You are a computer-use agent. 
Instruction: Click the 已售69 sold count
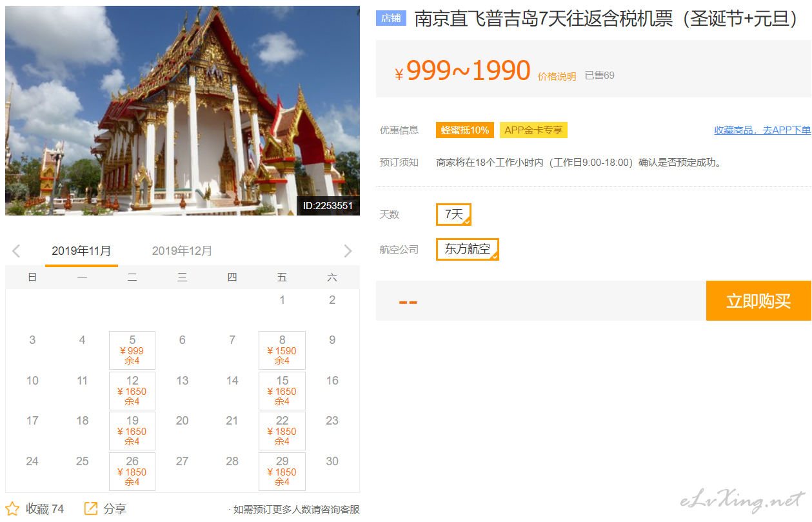coord(600,75)
